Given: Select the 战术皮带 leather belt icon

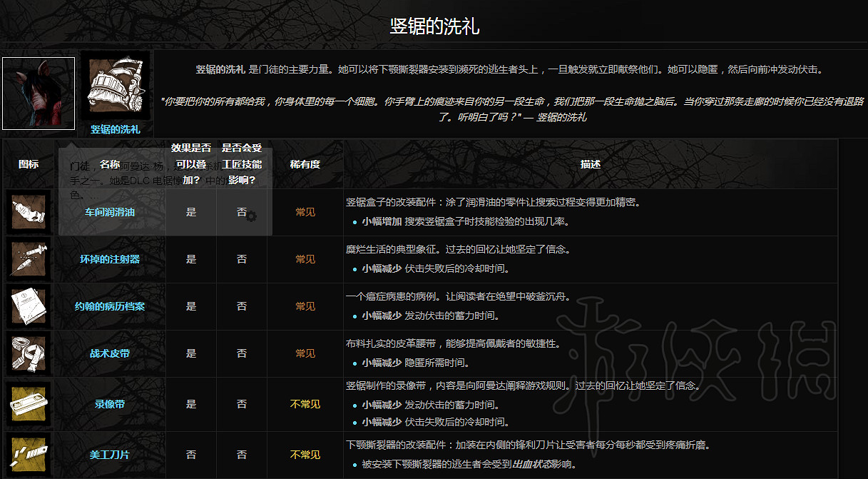Looking at the screenshot, I should (28, 353).
